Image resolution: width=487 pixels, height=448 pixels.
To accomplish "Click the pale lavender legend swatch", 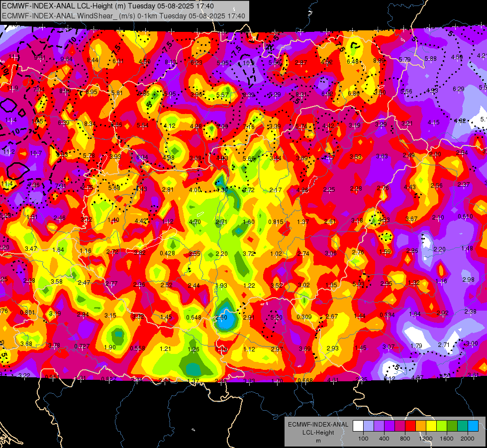I will (369, 426).
